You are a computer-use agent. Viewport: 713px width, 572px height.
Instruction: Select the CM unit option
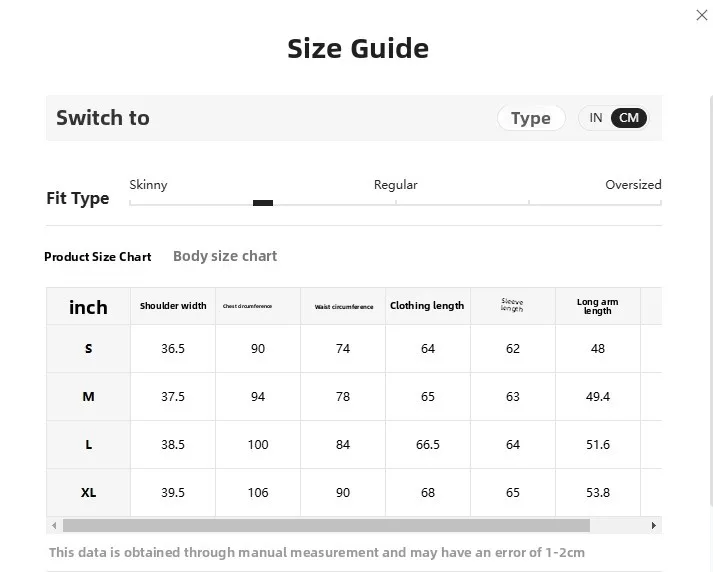click(628, 118)
